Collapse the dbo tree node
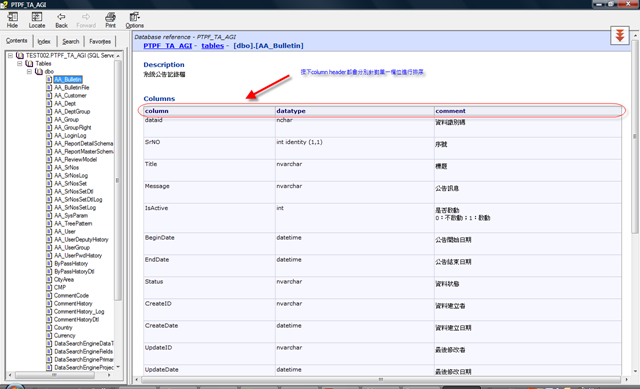The image size is (640, 389). pos(29,71)
